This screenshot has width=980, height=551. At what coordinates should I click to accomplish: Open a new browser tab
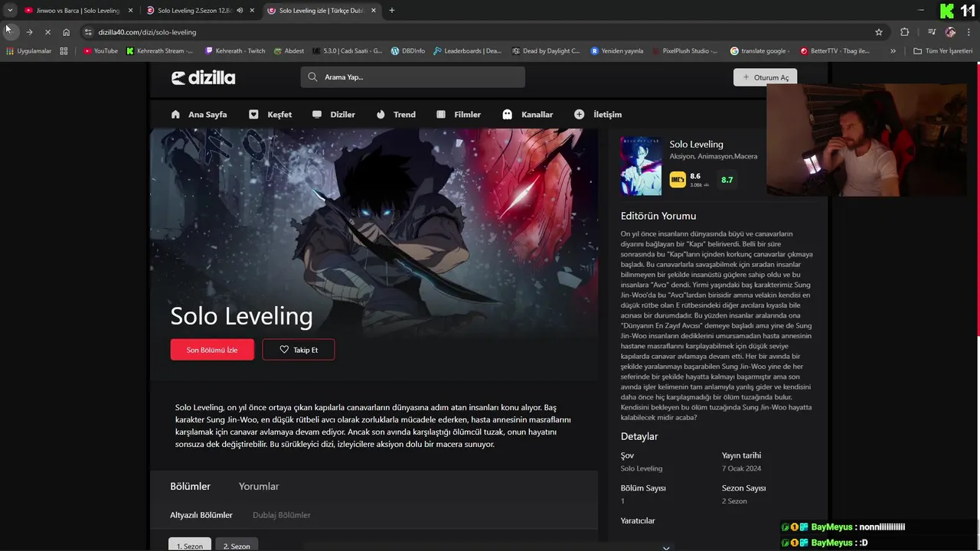392,11
